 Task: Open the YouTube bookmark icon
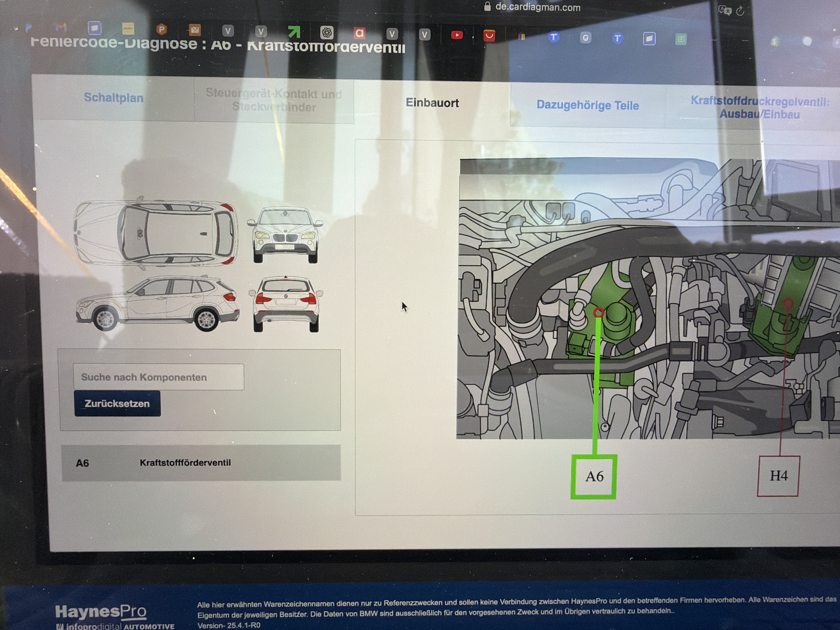click(x=457, y=35)
